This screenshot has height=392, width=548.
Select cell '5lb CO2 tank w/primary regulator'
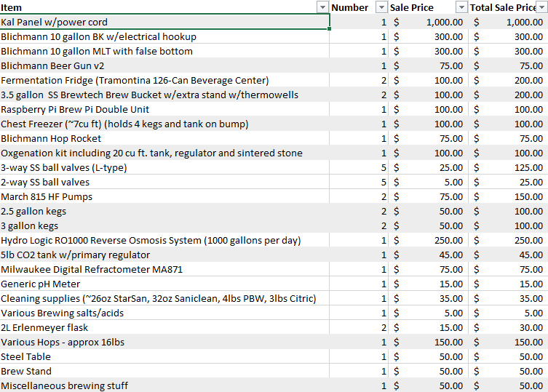click(x=164, y=255)
